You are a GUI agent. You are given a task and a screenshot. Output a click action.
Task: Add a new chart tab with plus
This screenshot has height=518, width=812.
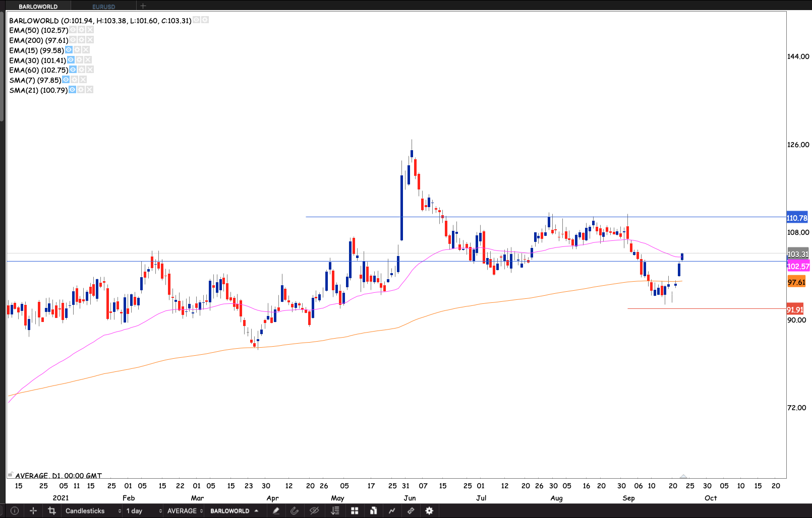[143, 6]
